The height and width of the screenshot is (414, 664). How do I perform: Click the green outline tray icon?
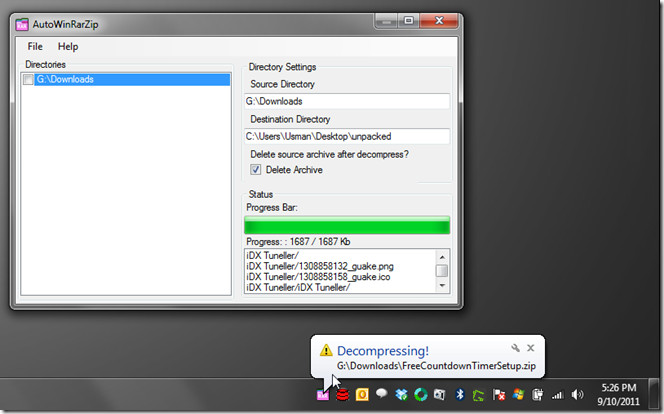[x=479, y=396]
